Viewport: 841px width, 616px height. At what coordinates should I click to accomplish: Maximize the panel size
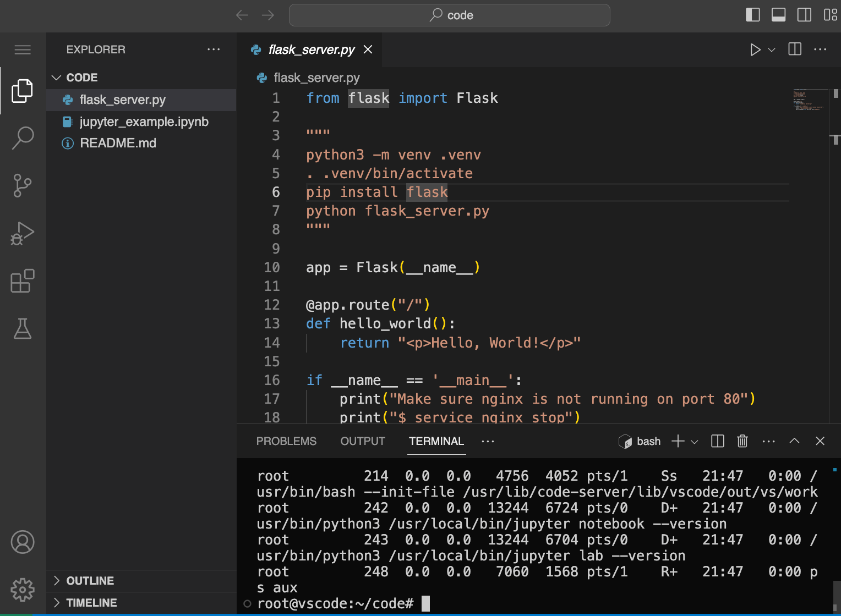794,441
